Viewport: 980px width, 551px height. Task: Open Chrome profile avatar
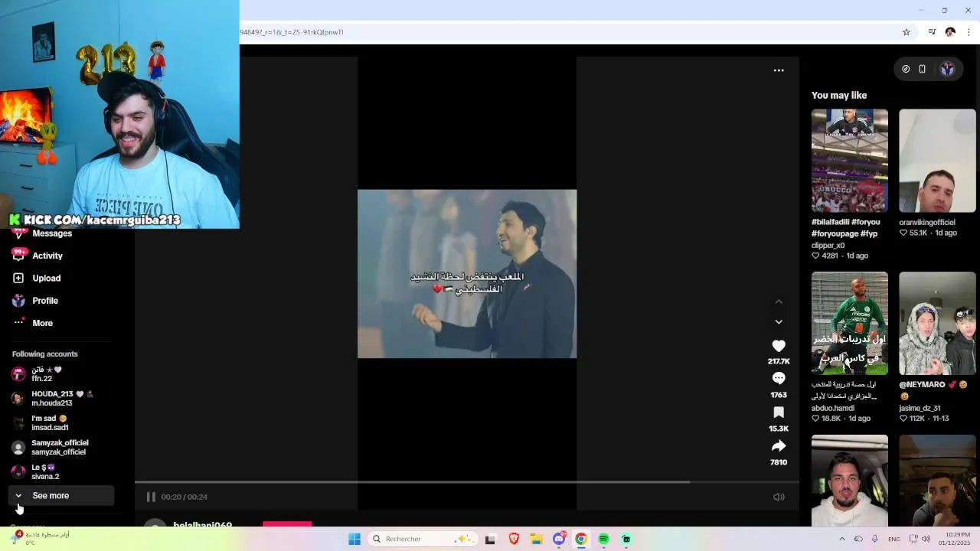pyautogui.click(x=950, y=32)
